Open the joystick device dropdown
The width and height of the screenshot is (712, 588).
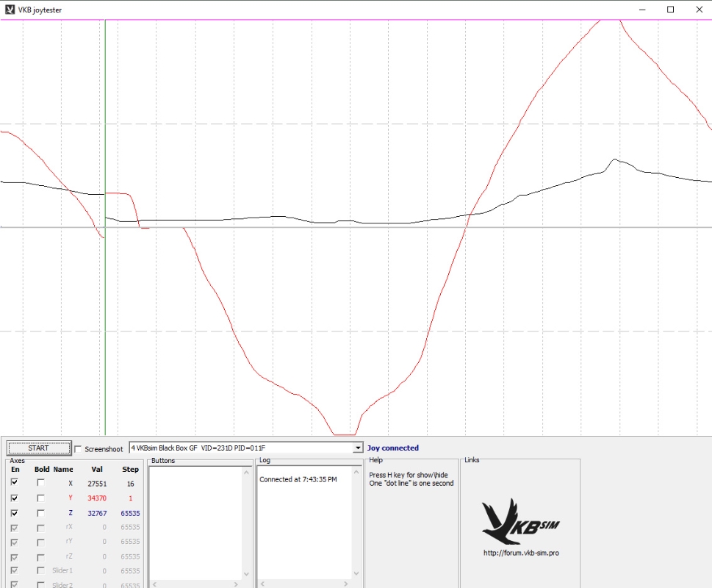coord(358,448)
